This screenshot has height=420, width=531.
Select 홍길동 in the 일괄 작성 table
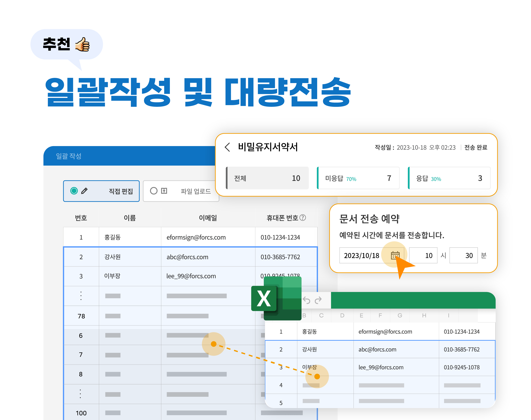coord(113,237)
